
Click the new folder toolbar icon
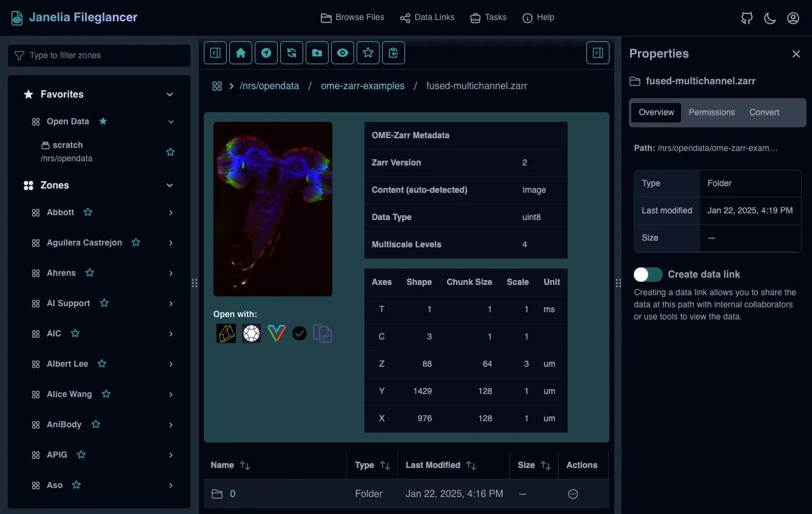pyautogui.click(x=317, y=53)
